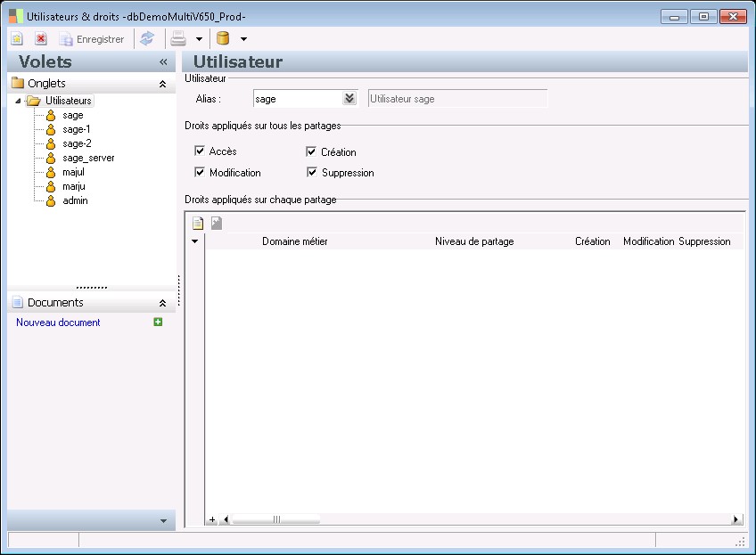Image resolution: width=756 pixels, height=555 pixels.
Task: Click the printer icon in toolbar
Action: click(x=178, y=39)
